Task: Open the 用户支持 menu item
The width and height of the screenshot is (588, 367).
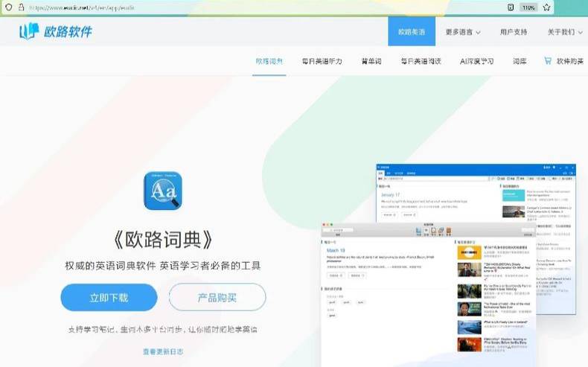Action: 514,32
